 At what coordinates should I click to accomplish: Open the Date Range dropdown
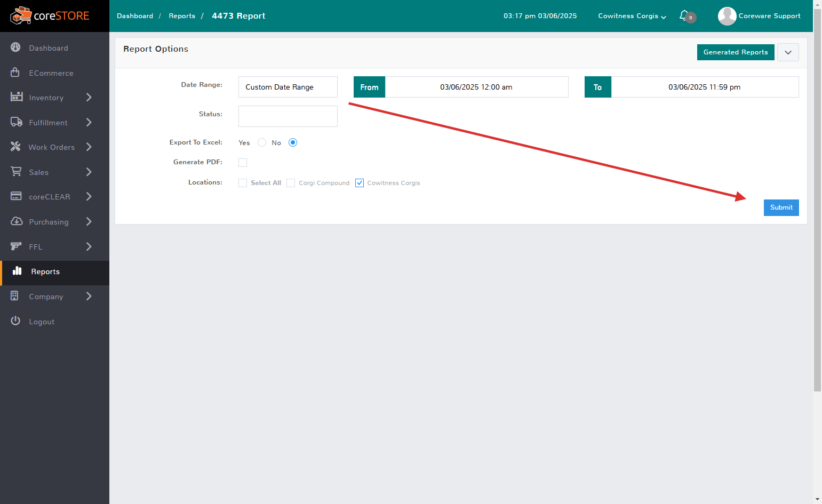288,87
